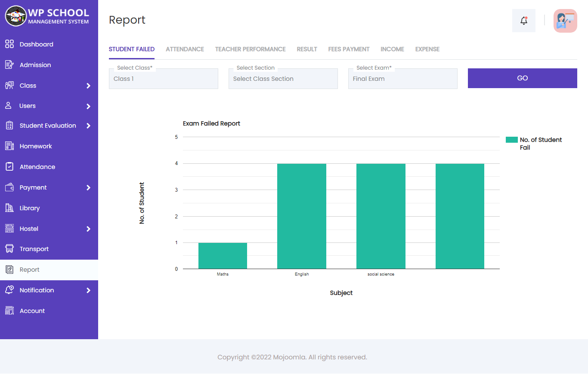Viewport: 588px width, 374px height.
Task: Click the 'Maths' axis label
Action: pos(223,274)
